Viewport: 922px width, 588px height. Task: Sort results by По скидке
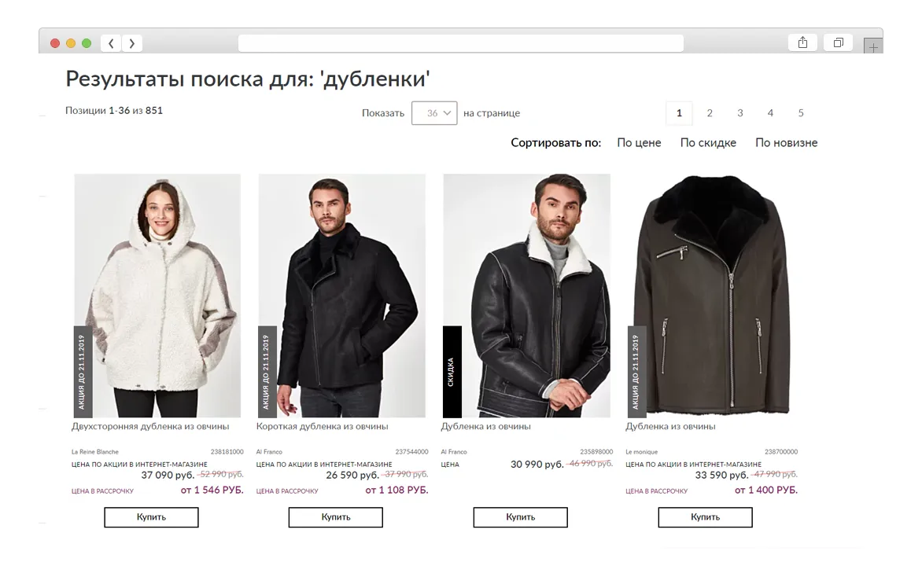point(708,143)
